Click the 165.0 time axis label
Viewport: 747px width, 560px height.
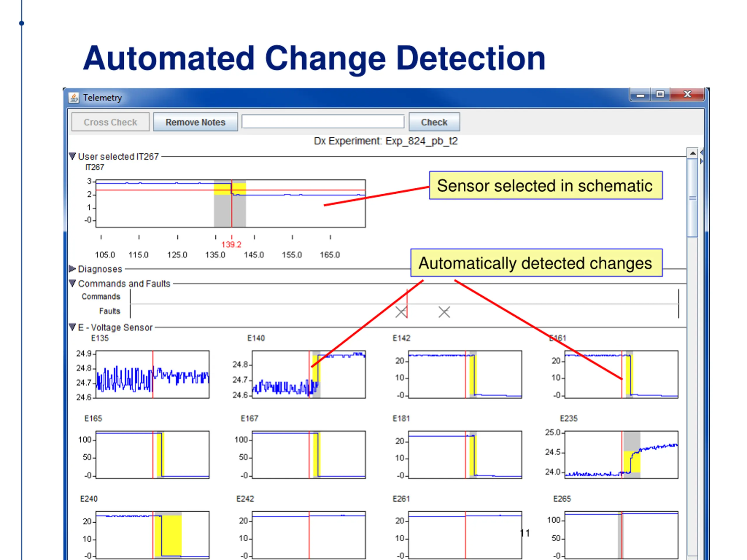point(330,255)
